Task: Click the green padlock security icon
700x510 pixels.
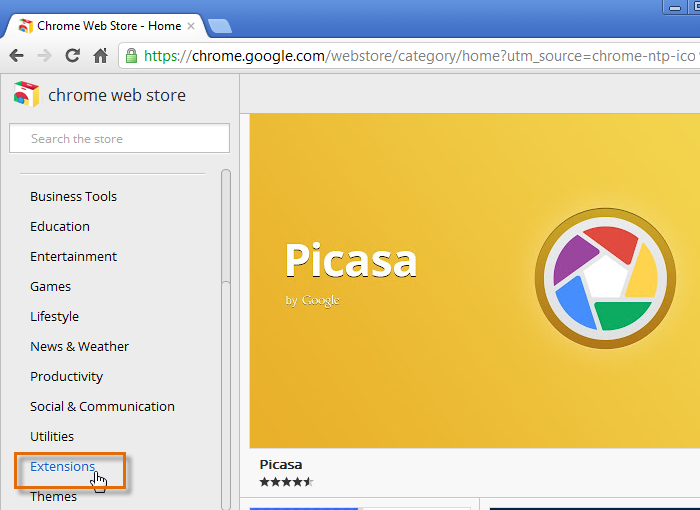Action: click(x=131, y=56)
